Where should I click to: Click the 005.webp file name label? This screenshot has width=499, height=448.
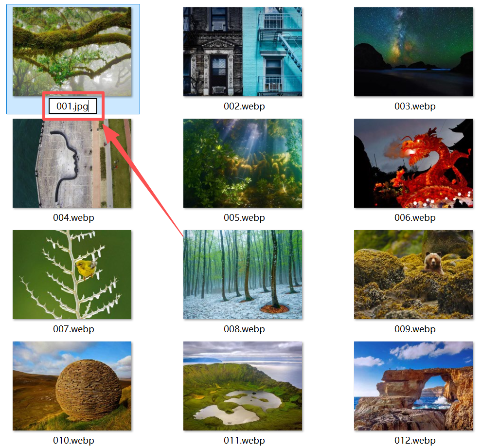[x=244, y=217]
